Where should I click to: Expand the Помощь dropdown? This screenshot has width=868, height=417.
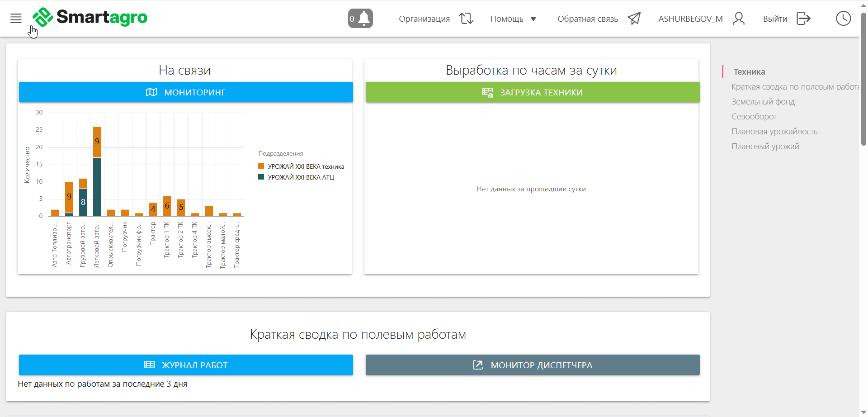click(513, 19)
